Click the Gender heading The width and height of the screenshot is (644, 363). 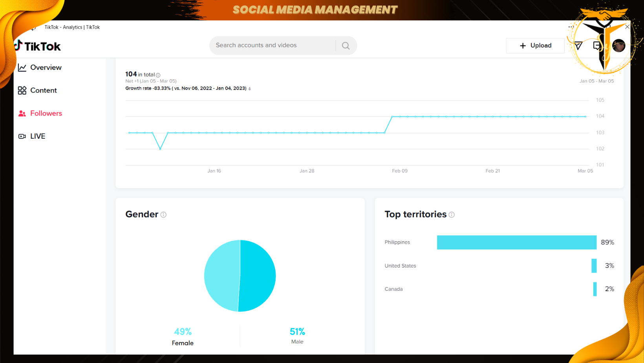(142, 214)
